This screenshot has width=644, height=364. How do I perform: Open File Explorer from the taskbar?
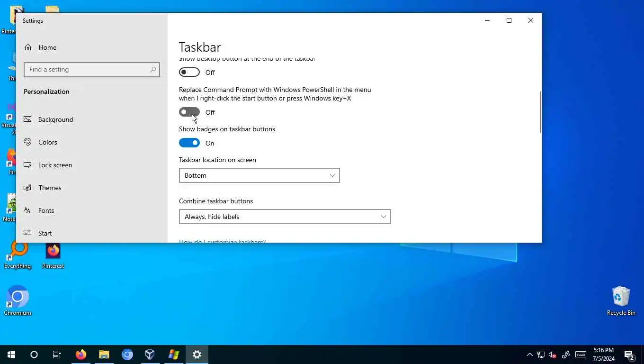point(104,355)
